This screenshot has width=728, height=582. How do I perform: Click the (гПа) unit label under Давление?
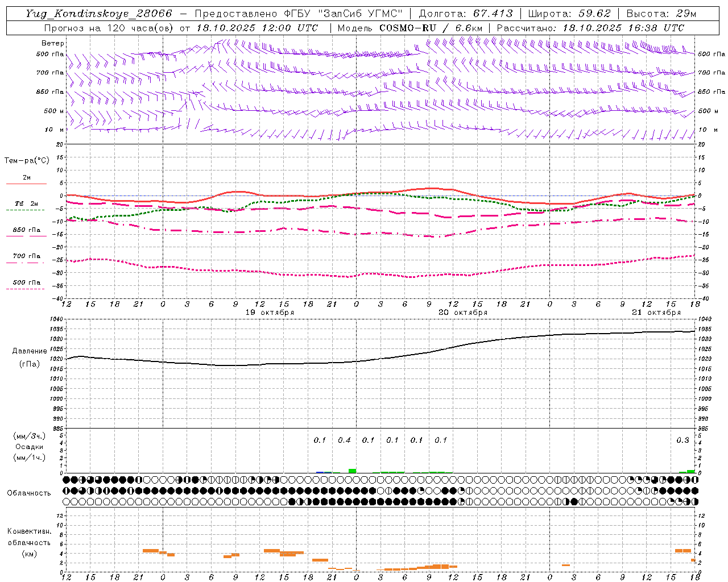30,364
